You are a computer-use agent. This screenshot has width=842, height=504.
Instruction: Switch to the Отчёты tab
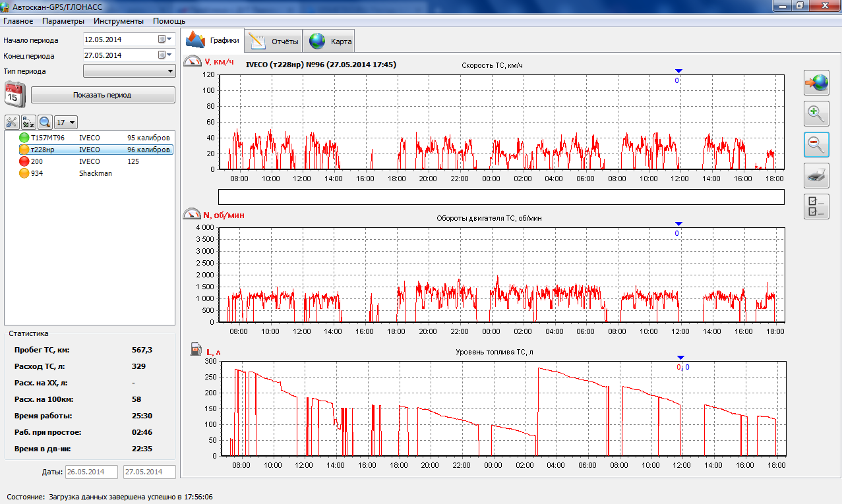tap(274, 42)
